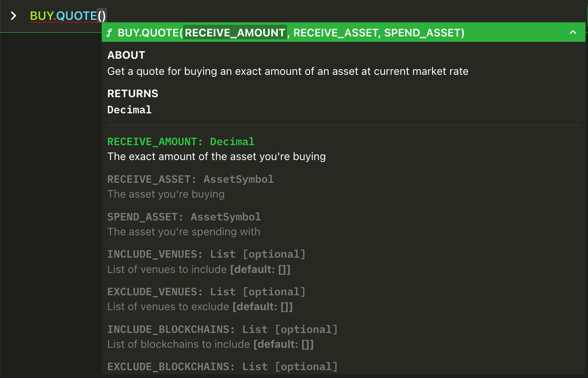This screenshot has width=588, height=378.
Task: Click the prompt chevron icon
Action: [x=13, y=16]
